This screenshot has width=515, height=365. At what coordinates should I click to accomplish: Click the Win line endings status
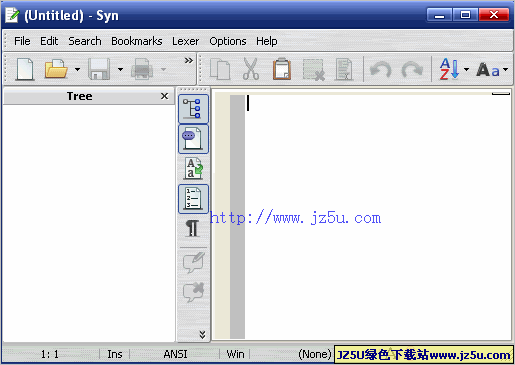click(x=235, y=354)
